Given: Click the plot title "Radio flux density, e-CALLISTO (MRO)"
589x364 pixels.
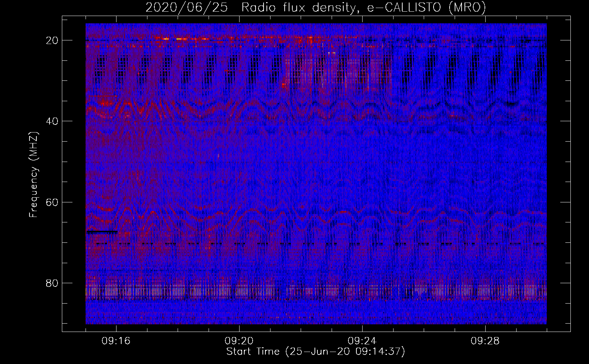Looking at the screenshot, I should (363, 8).
